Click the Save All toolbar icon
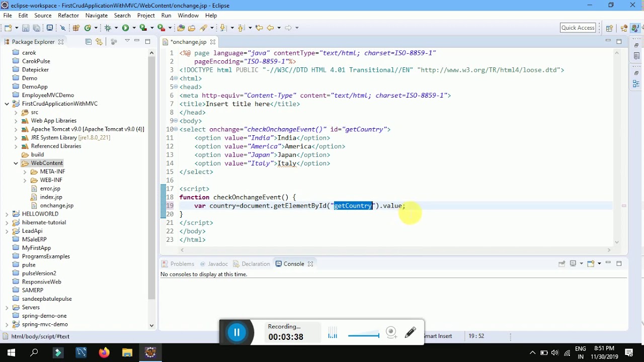The width and height of the screenshot is (644, 362). click(36, 28)
